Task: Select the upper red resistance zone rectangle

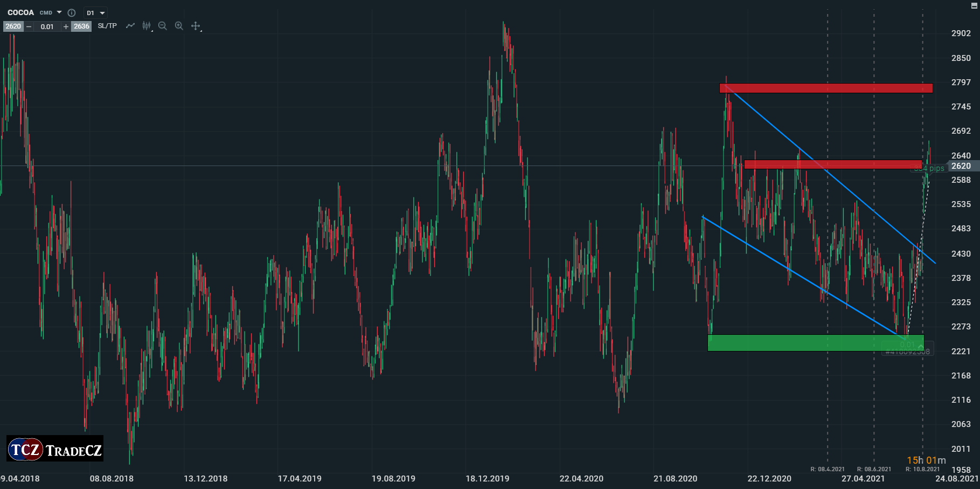Action: pyautogui.click(x=825, y=88)
